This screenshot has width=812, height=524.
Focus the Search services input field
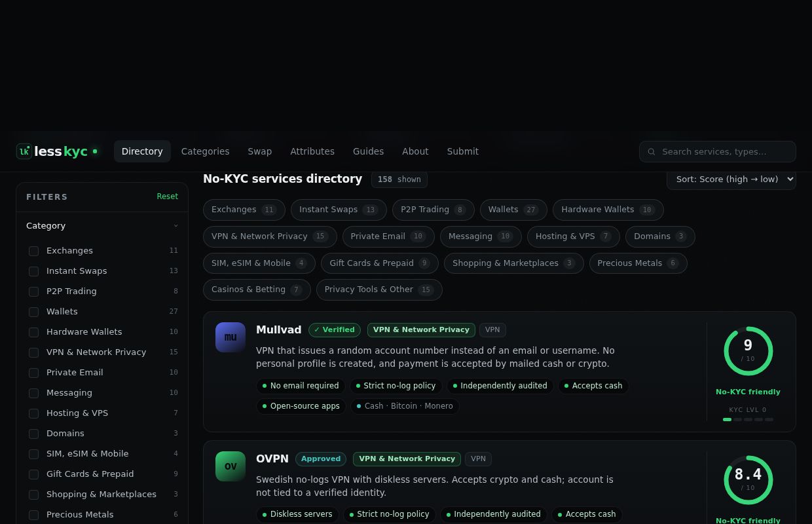coord(718,151)
